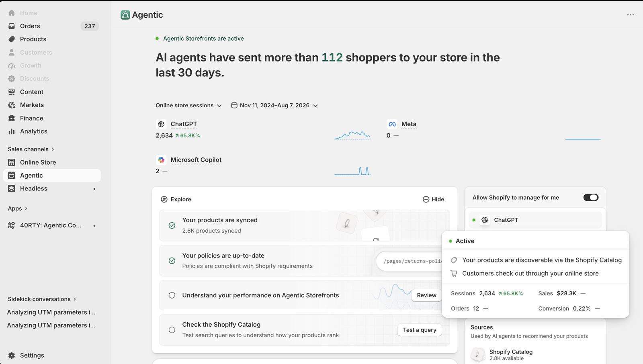Viewport: 643px width, 364px height.
Task: Hide the Explore card
Action: (433, 199)
